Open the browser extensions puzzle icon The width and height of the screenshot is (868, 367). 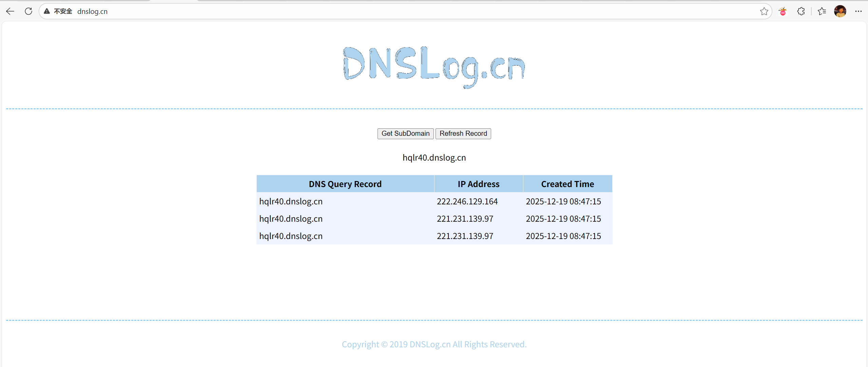[801, 11]
